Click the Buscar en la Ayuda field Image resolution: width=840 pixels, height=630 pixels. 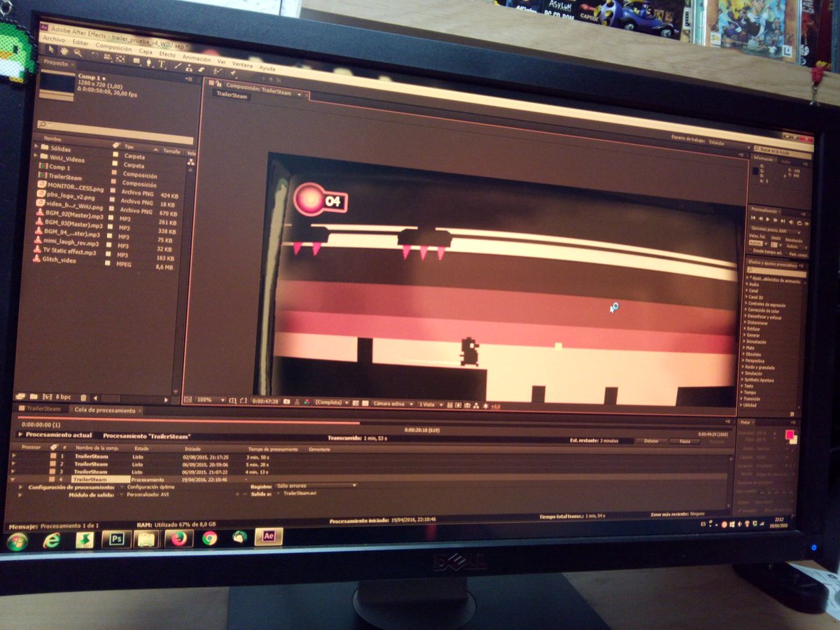click(783, 153)
